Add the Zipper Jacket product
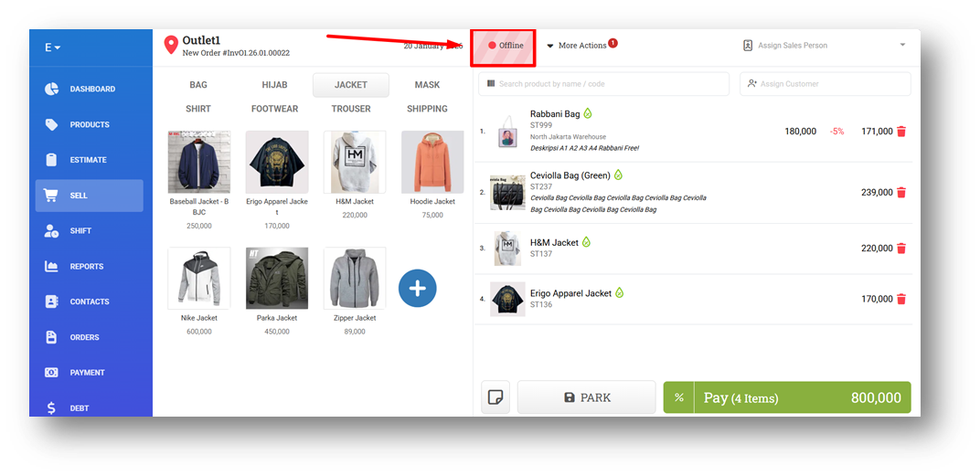Screen dimensions: 980x476 [355, 278]
